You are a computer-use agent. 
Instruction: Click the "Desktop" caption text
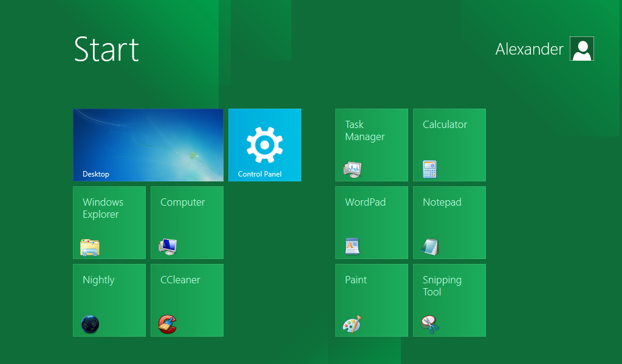(96, 174)
